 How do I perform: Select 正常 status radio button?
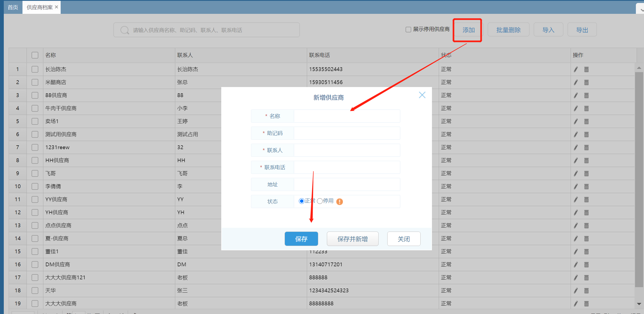301,201
